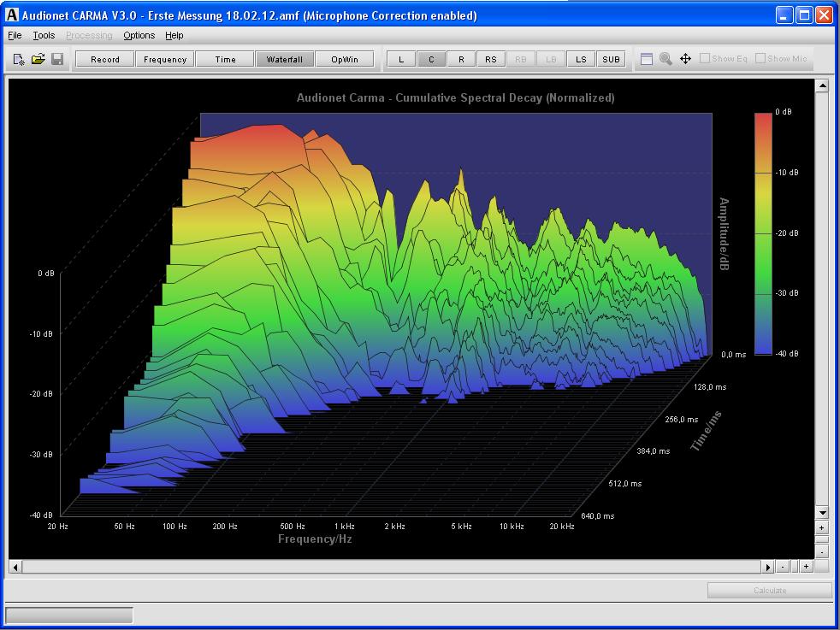
Task: Click the Cumulative Spectral Decay chart title
Action: [455, 98]
